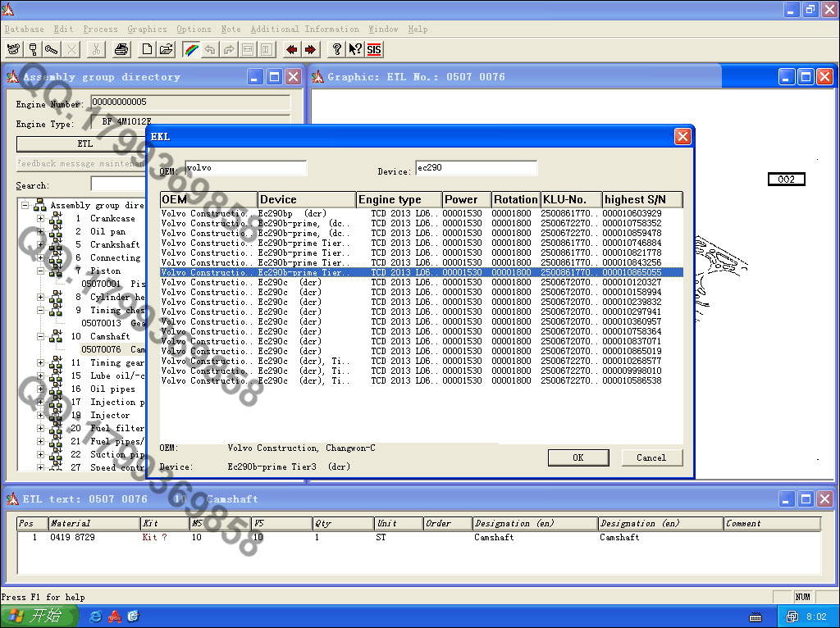This screenshot has width=840, height=628.
Task: Cancel the EKL dialog
Action: 651,457
